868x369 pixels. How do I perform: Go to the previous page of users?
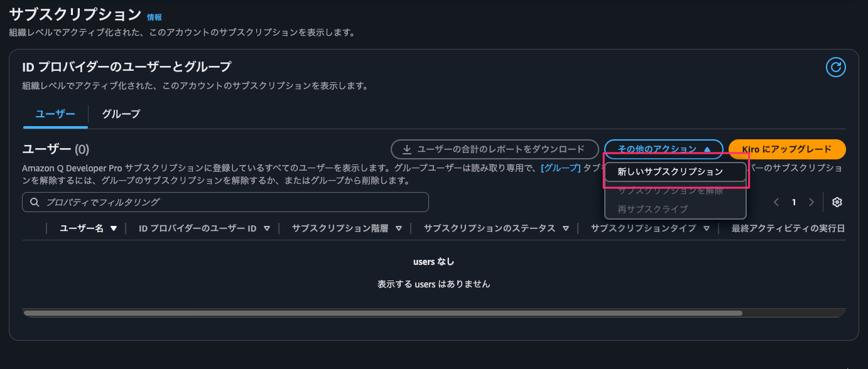pyautogui.click(x=776, y=202)
